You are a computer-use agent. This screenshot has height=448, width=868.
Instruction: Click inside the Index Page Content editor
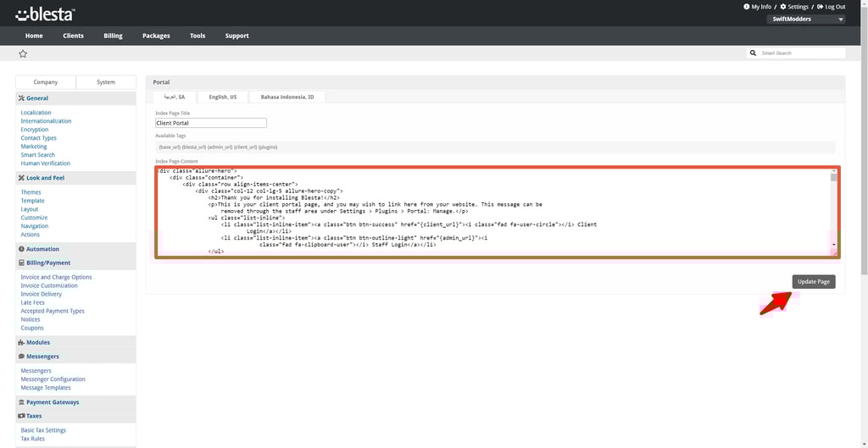492,212
